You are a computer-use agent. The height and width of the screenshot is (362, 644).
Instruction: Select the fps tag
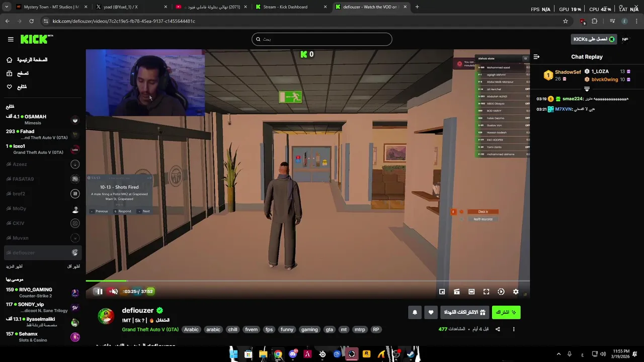point(269,329)
